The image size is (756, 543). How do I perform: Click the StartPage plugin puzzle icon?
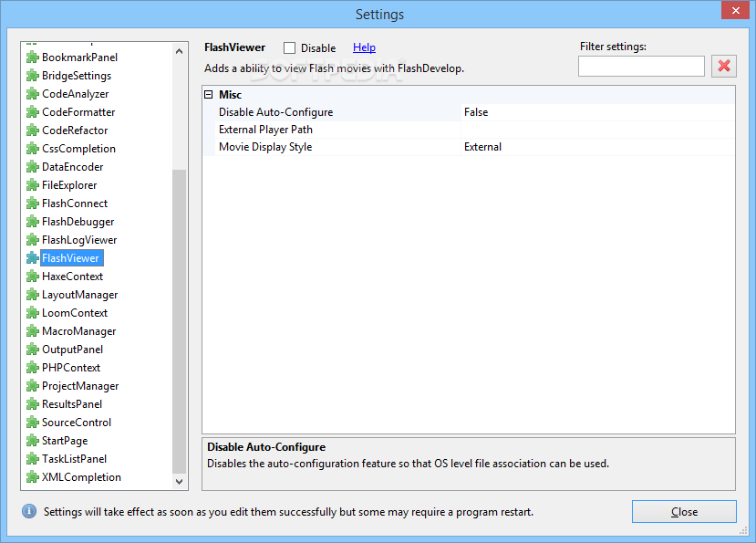32,441
